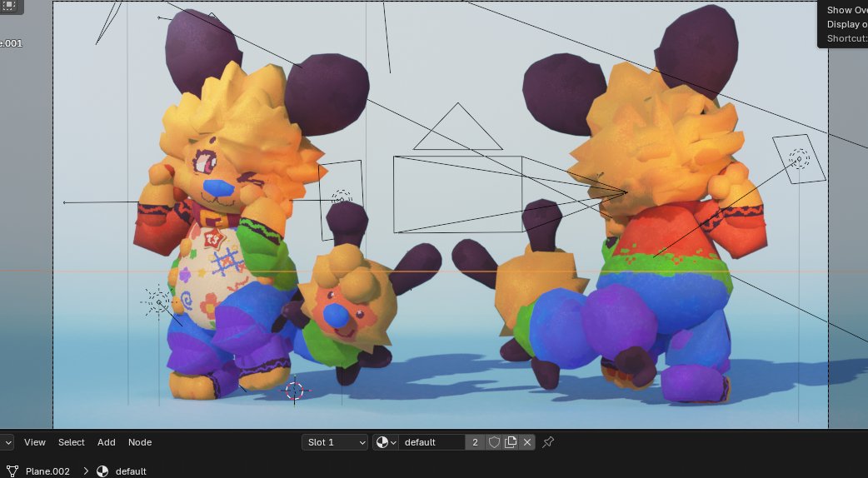The height and width of the screenshot is (478, 868).
Task: Click the 'default' breadcrumb label
Action: [x=131, y=471]
